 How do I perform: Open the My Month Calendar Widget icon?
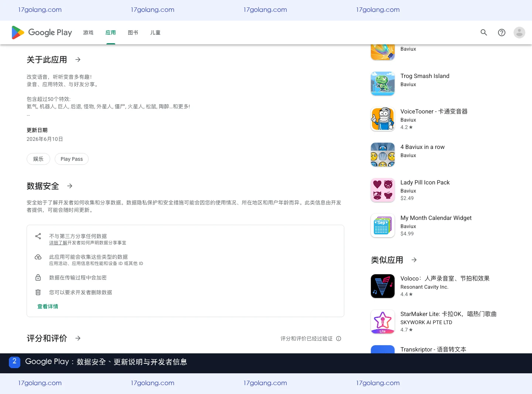coord(383,225)
